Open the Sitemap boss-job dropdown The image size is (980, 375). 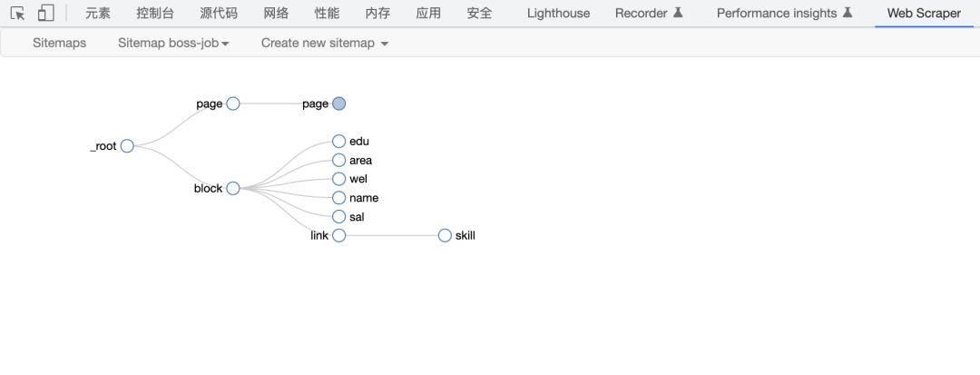click(173, 43)
